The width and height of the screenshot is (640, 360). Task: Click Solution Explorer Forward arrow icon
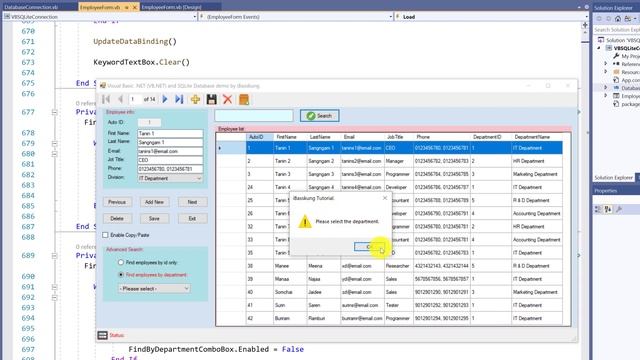point(608,19)
